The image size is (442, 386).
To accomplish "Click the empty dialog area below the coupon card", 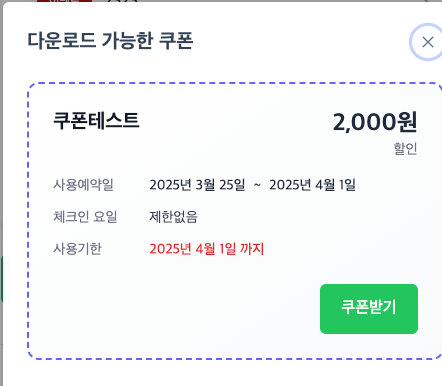I will 220,373.
